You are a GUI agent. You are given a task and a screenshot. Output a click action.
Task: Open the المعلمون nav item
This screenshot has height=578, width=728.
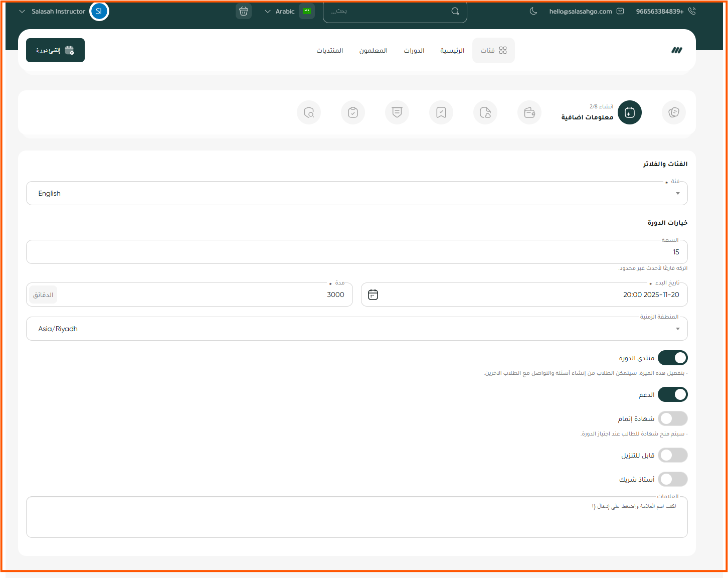(x=374, y=51)
